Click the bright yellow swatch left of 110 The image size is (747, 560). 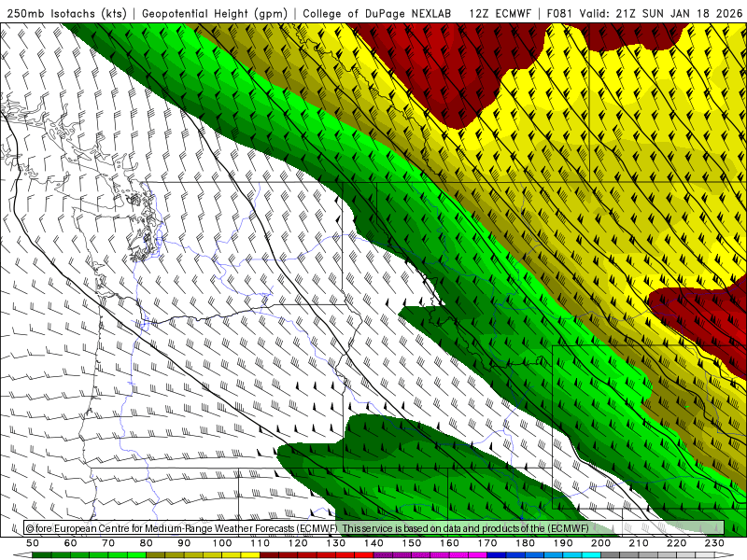tap(250, 555)
